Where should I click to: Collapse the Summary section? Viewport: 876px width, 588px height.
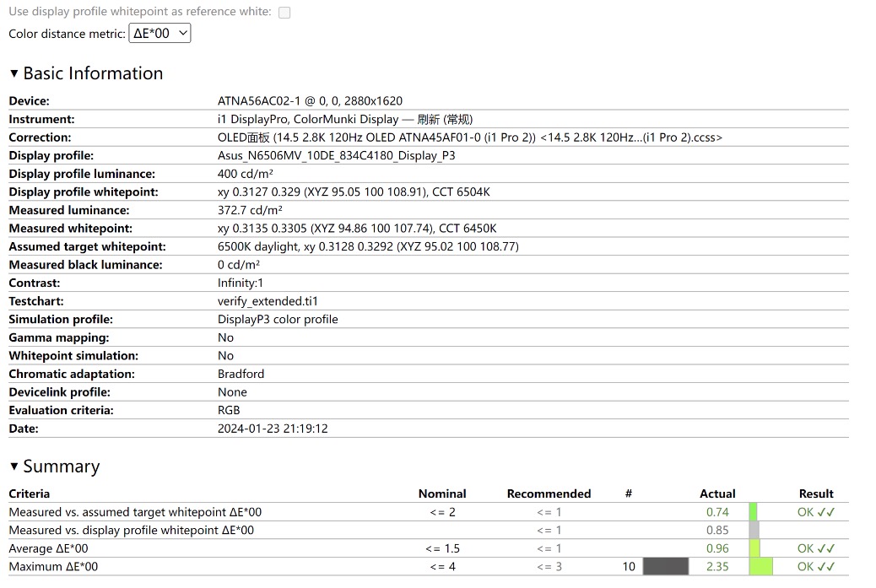(x=14, y=467)
